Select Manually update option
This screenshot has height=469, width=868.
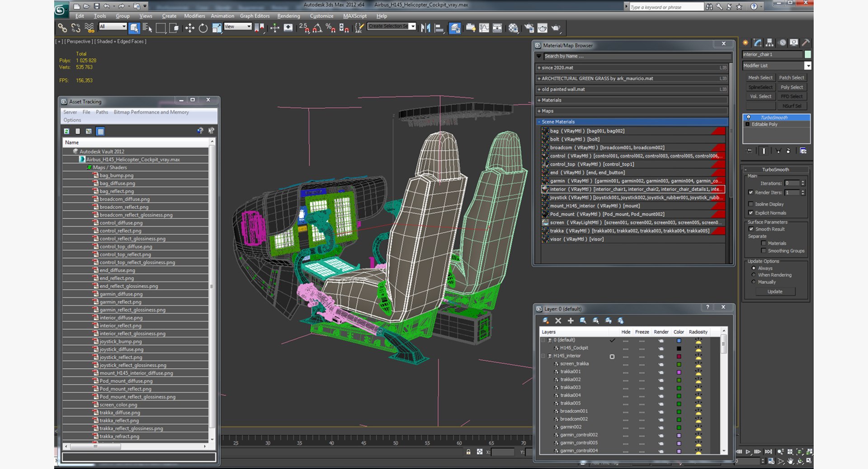(x=754, y=282)
